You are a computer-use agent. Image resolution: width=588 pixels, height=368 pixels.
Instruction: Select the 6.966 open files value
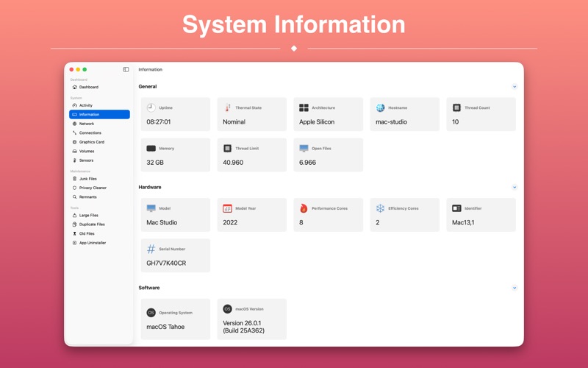click(x=307, y=163)
